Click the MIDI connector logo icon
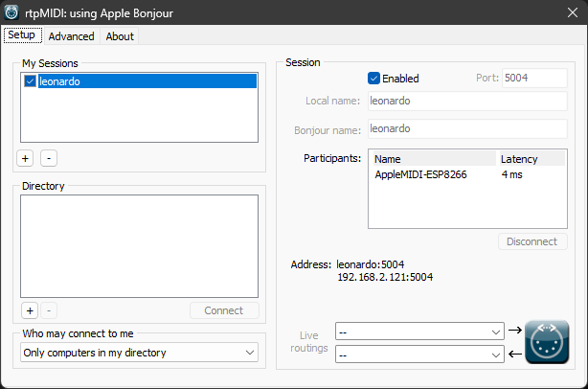This screenshot has width=588, height=389. pos(547,342)
